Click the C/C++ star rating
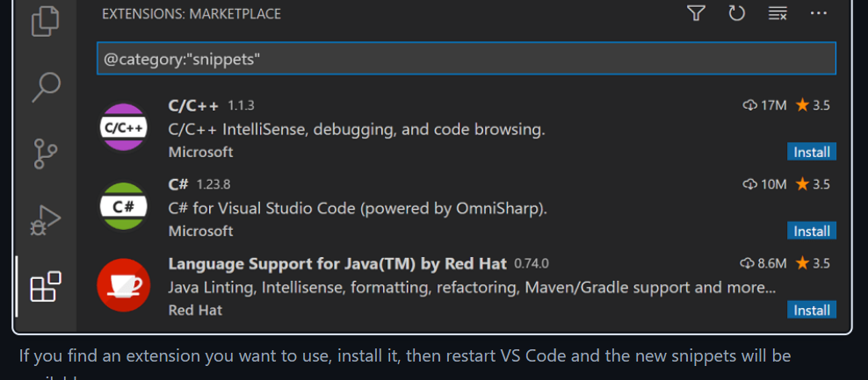This screenshot has height=380, width=868. (x=813, y=105)
